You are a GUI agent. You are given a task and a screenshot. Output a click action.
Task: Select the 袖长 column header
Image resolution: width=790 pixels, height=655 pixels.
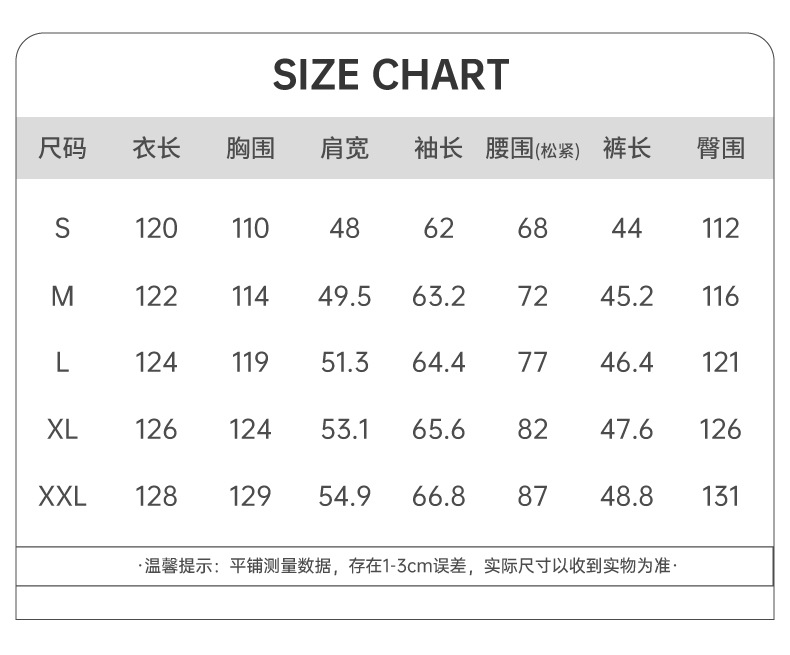point(438,149)
